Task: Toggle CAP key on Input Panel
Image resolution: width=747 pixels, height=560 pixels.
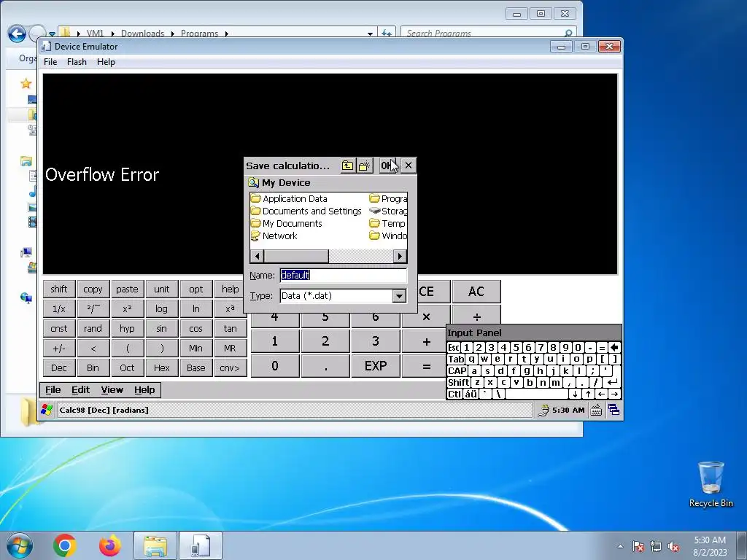Action: [457, 371]
